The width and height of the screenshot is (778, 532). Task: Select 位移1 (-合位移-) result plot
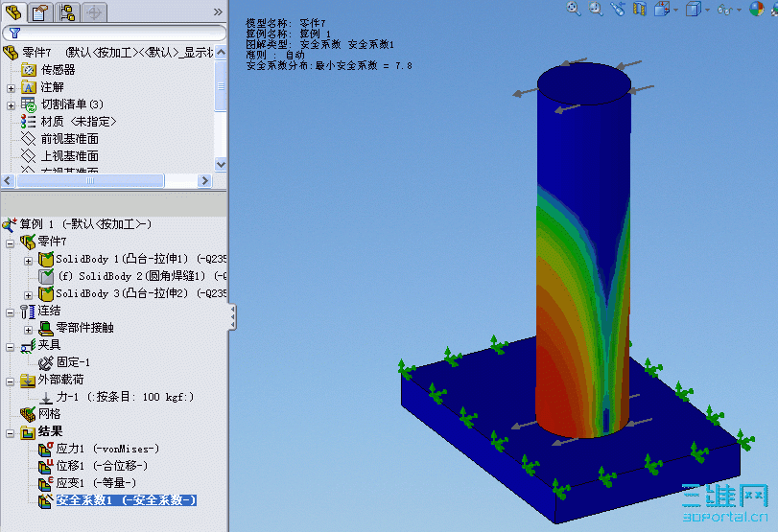tap(102, 466)
